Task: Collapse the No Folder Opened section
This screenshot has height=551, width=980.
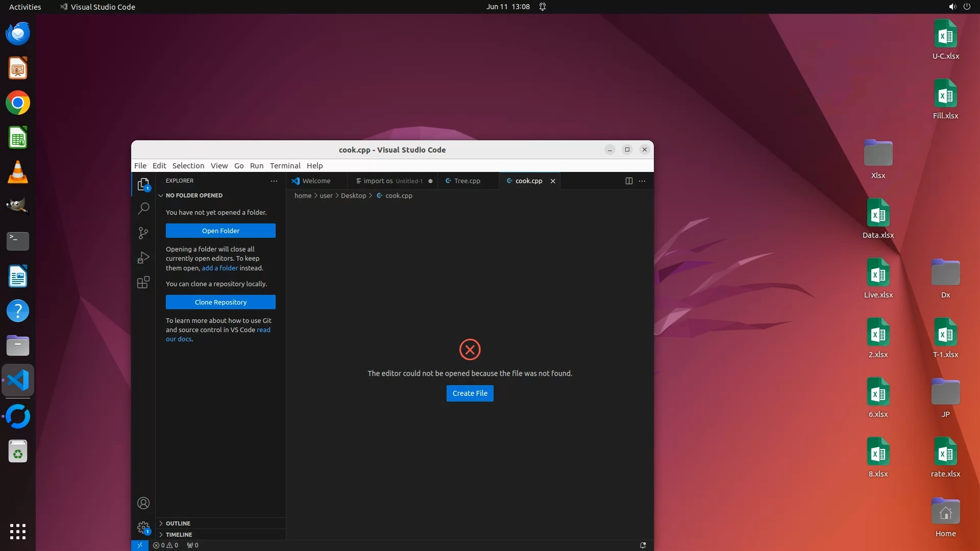Action: (193, 195)
